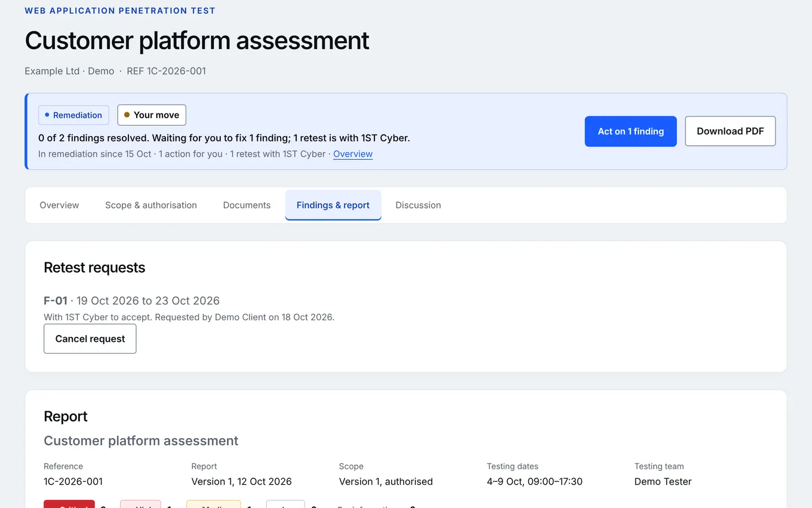Click the 0 of 2 findings resolved message
The width and height of the screenshot is (812, 508).
pyautogui.click(x=224, y=138)
